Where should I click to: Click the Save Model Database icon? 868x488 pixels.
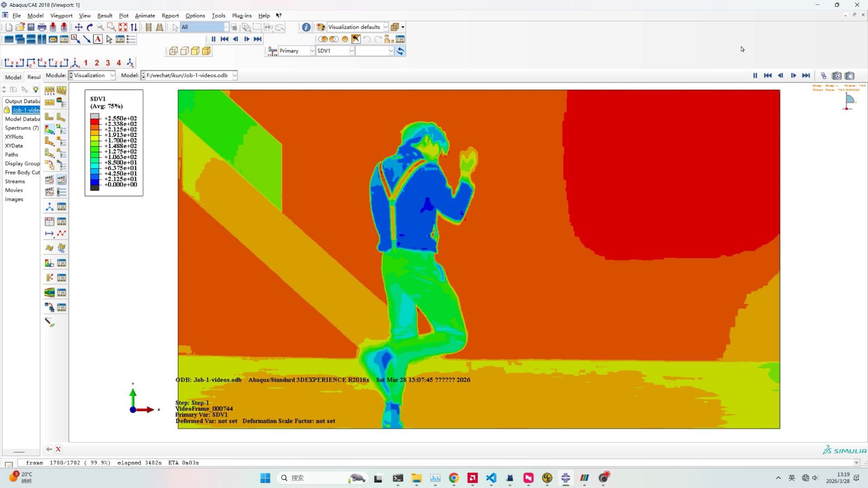pos(31,27)
